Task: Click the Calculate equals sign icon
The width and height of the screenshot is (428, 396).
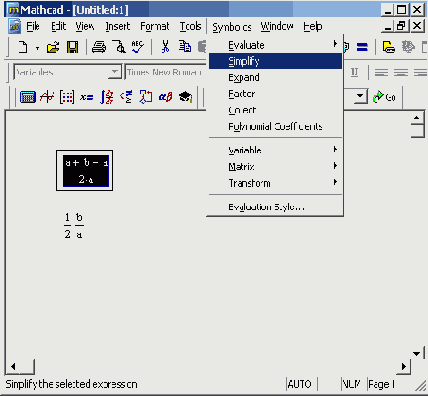Action: [362, 47]
